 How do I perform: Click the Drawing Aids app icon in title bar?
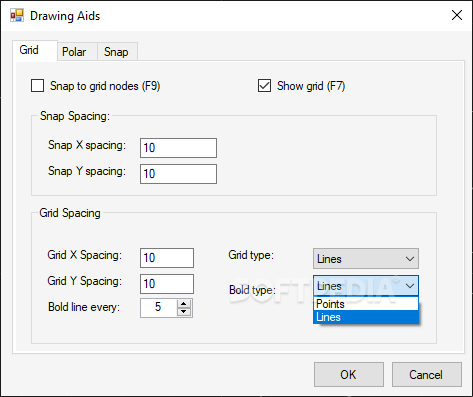pos(17,15)
